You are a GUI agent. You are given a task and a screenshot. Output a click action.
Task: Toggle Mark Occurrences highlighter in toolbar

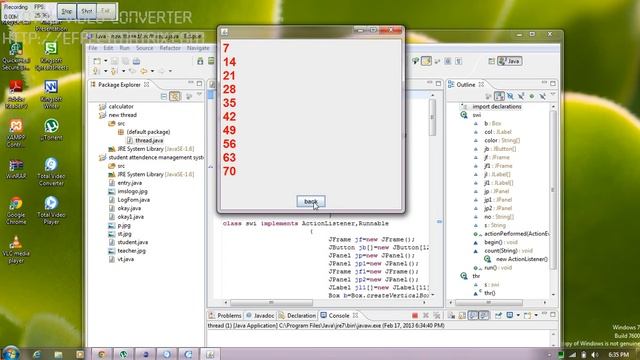426,61
